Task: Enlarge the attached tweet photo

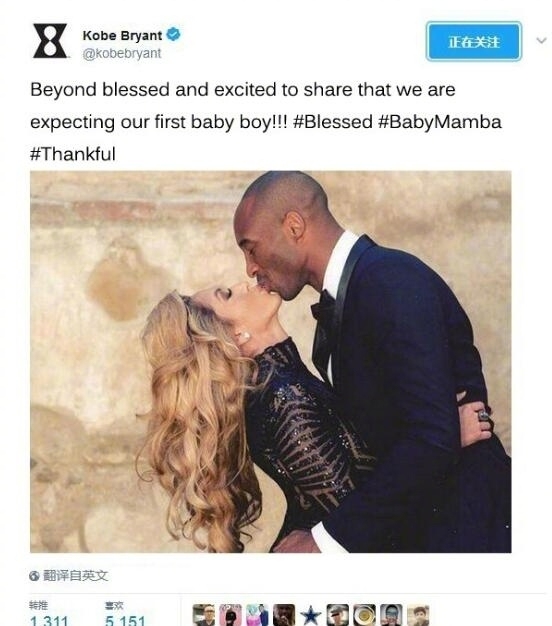Action: (x=271, y=362)
